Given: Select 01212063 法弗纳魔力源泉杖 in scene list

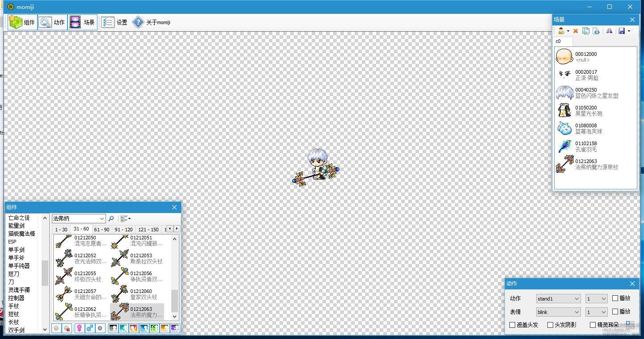Looking at the screenshot, I should (x=595, y=164).
